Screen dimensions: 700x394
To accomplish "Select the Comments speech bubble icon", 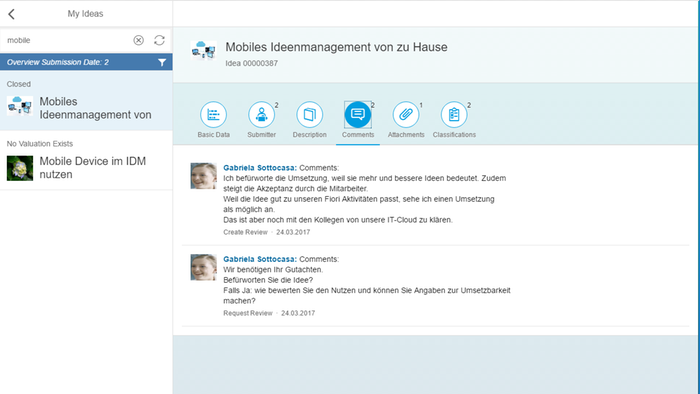I will click(x=358, y=115).
